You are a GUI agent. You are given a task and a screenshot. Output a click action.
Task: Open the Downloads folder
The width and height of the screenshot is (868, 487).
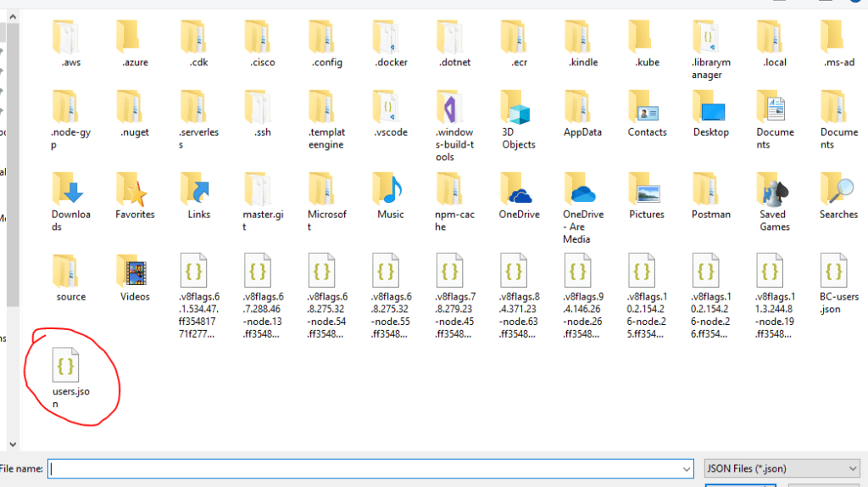70,189
